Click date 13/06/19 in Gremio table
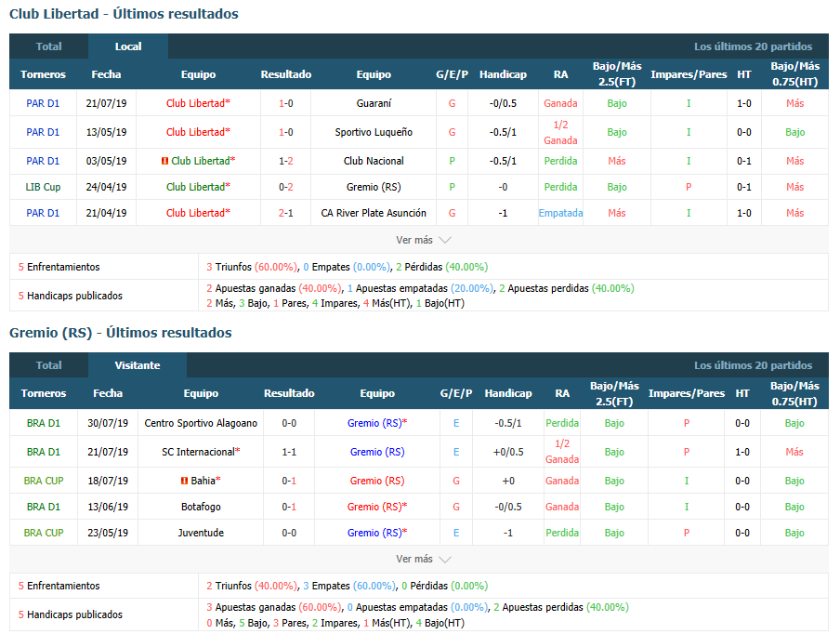This screenshot has width=840, height=634. click(108, 507)
